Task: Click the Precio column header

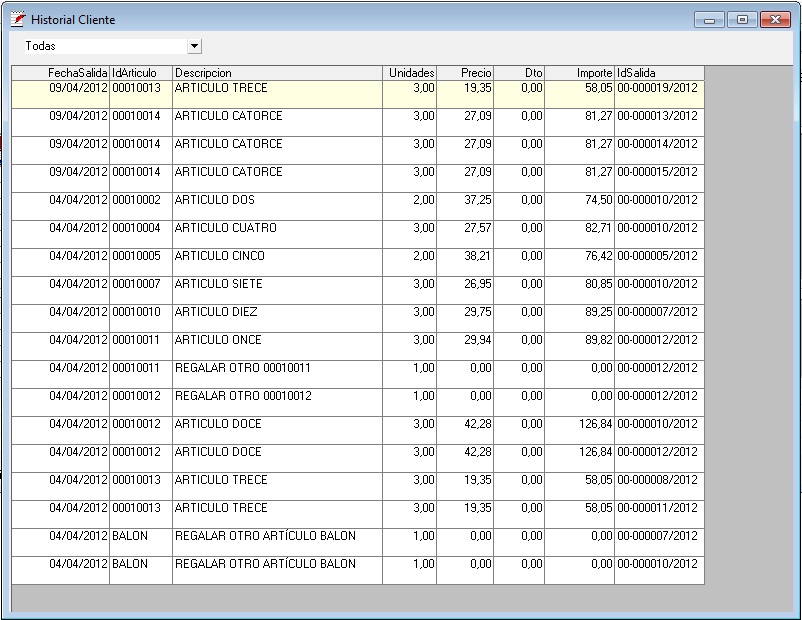Action: (x=465, y=73)
